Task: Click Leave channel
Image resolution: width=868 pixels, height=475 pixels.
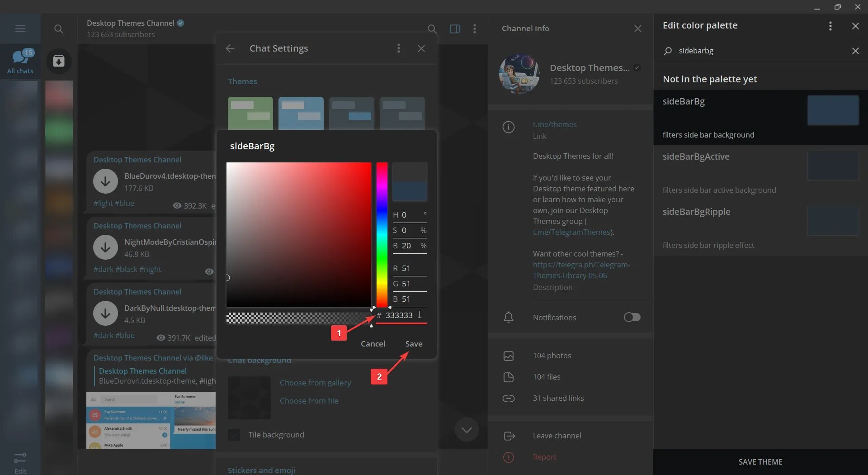Action: (x=557, y=436)
